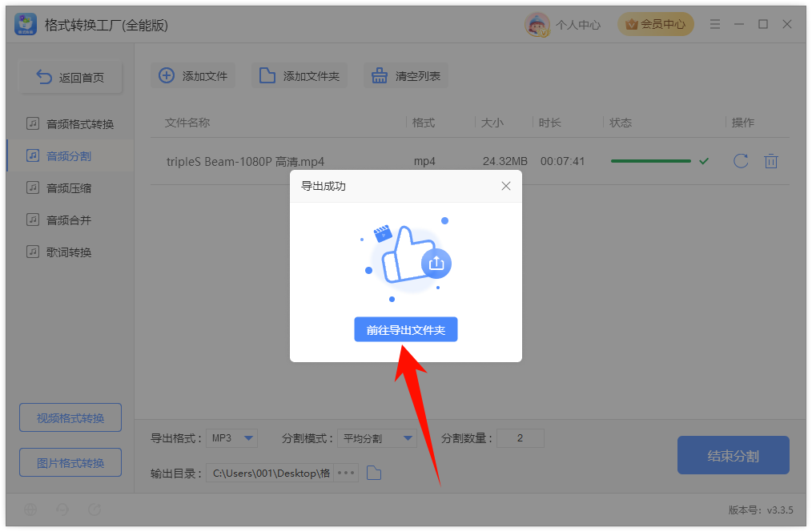Click Add File in the toolbar
Screen dimensions: 812x532
pos(193,75)
